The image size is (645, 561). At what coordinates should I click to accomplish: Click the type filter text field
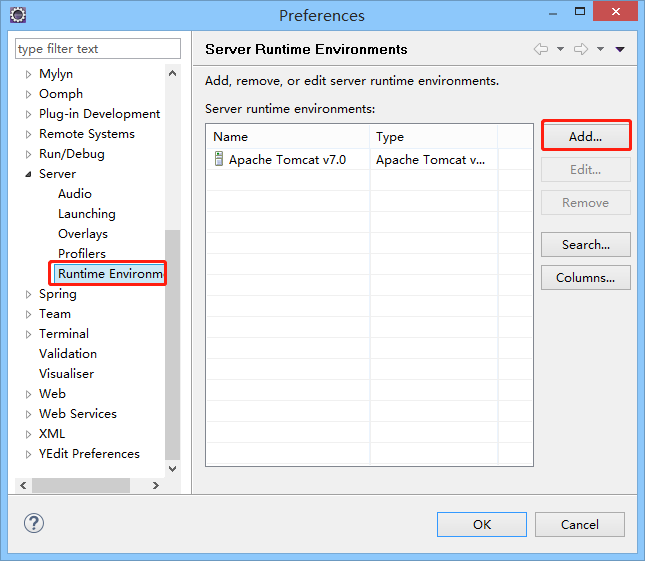(97, 49)
